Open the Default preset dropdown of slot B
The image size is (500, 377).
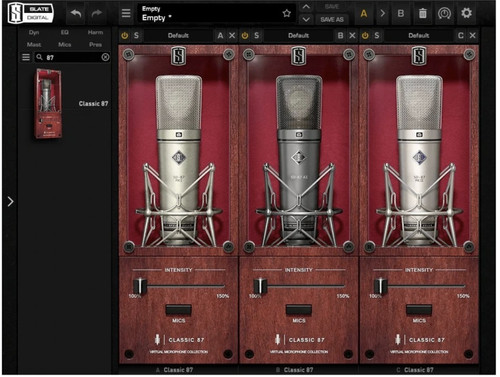[299, 35]
